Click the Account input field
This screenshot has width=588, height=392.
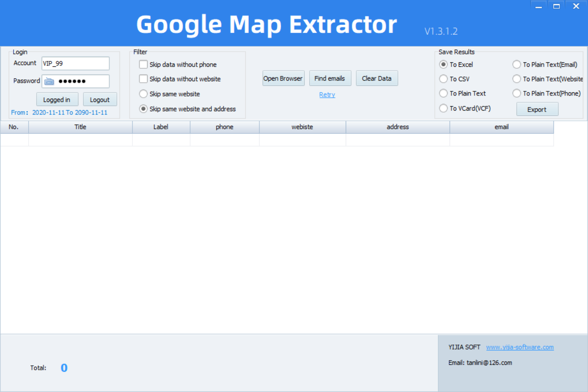75,64
